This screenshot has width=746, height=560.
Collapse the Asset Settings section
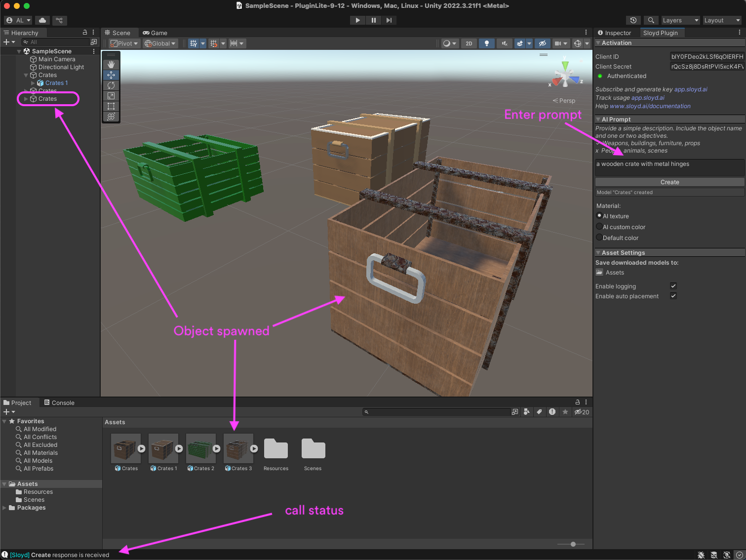click(598, 252)
